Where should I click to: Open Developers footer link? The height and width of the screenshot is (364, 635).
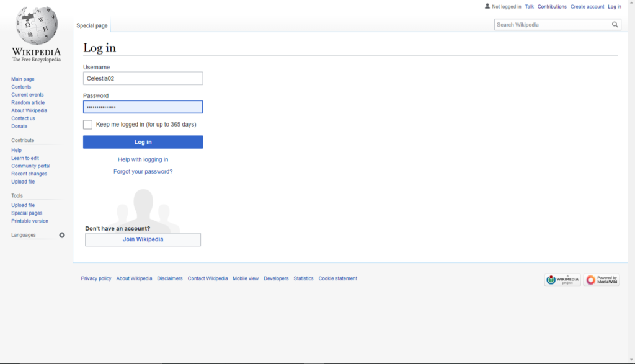tap(276, 278)
